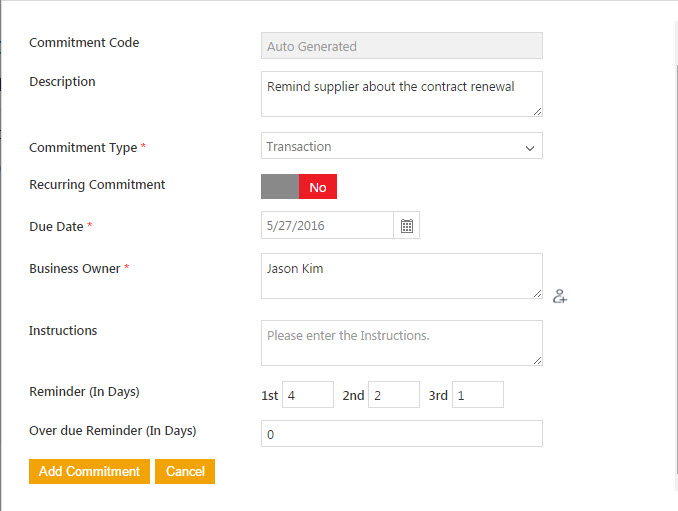Click the chevron arrow in Commitment Type
Viewport: 678px width, 511px height.
[x=530, y=148]
